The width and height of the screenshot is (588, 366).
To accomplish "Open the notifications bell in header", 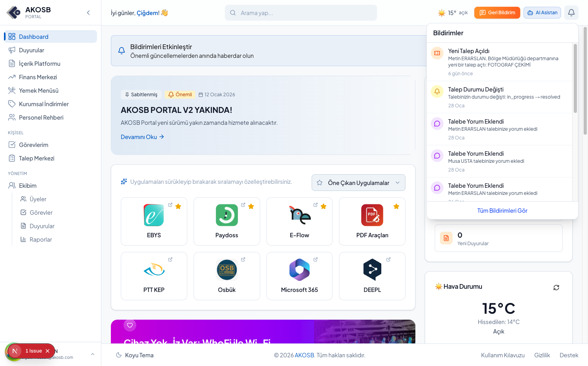I will pos(571,13).
